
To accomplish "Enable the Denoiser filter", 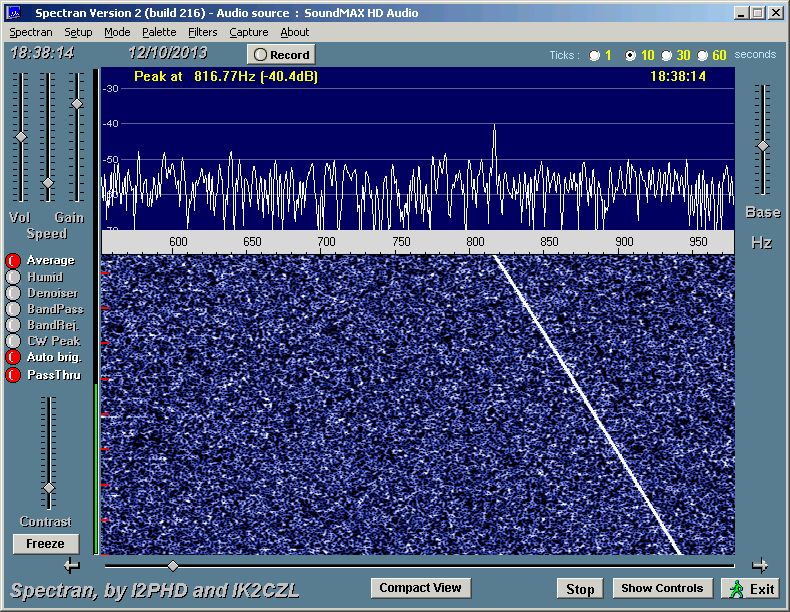I will pos(13,293).
